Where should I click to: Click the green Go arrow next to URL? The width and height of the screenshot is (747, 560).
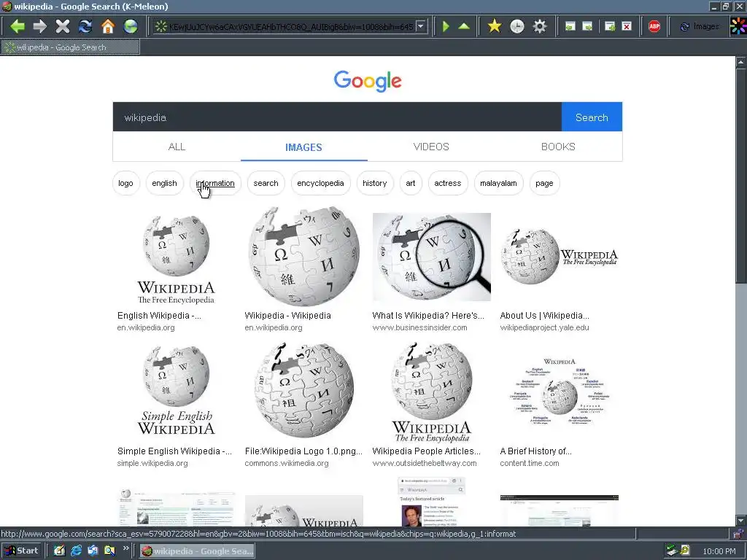[446, 26]
